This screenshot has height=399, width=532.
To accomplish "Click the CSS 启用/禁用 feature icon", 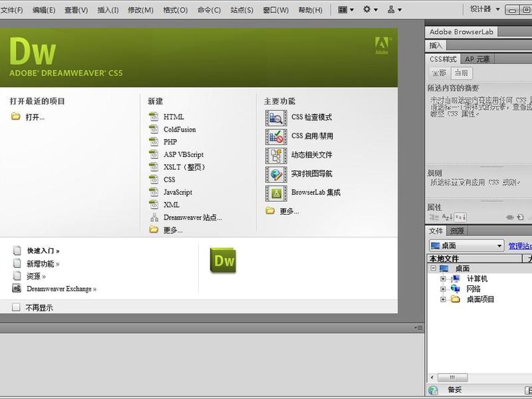I will tap(276, 136).
